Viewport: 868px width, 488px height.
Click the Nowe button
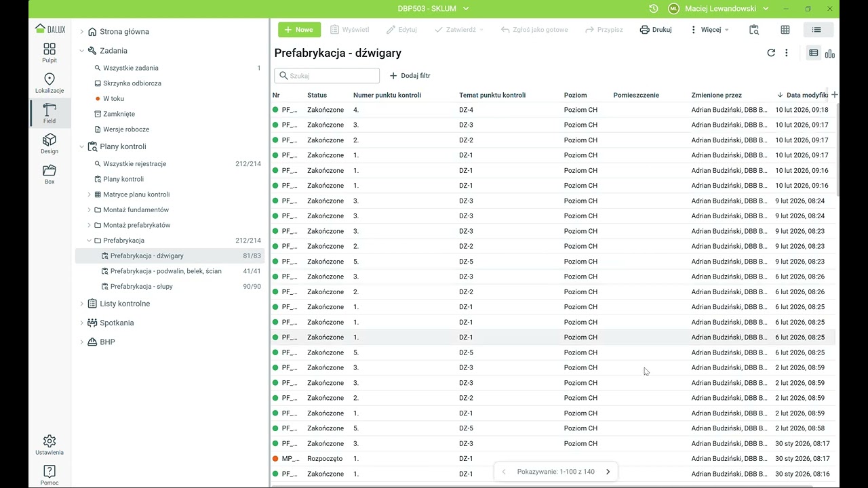[x=299, y=30]
